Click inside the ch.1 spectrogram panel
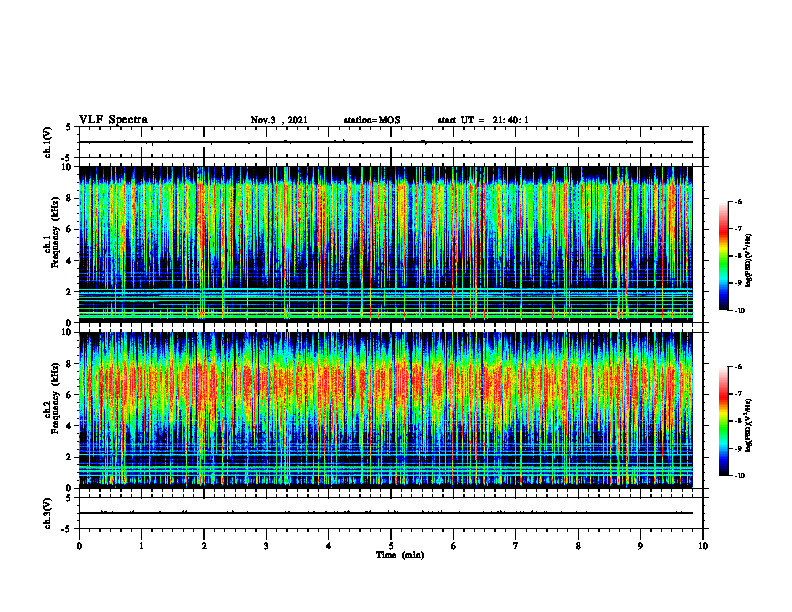 (x=386, y=244)
